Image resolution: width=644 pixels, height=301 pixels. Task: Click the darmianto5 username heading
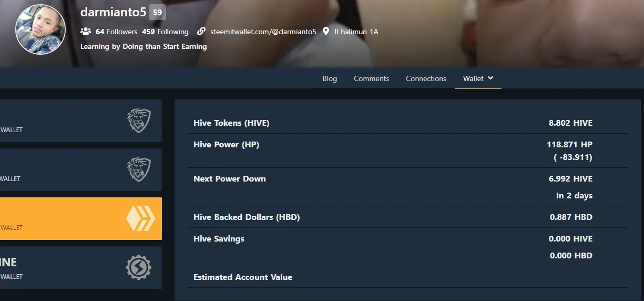(x=113, y=12)
